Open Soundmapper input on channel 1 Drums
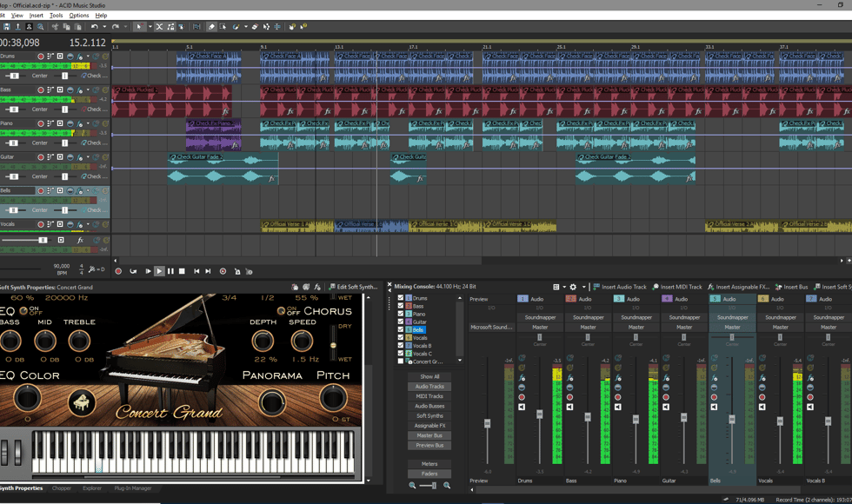The height and width of the screenshot is (504, 852). point(540,317)
